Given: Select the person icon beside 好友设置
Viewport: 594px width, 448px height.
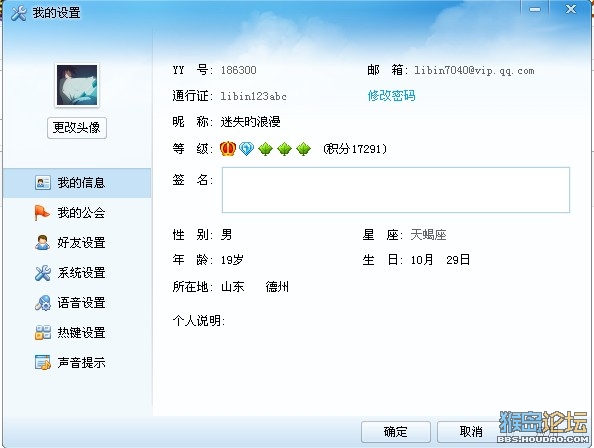Looking at the screenshot, I should [x=42, y=242].
